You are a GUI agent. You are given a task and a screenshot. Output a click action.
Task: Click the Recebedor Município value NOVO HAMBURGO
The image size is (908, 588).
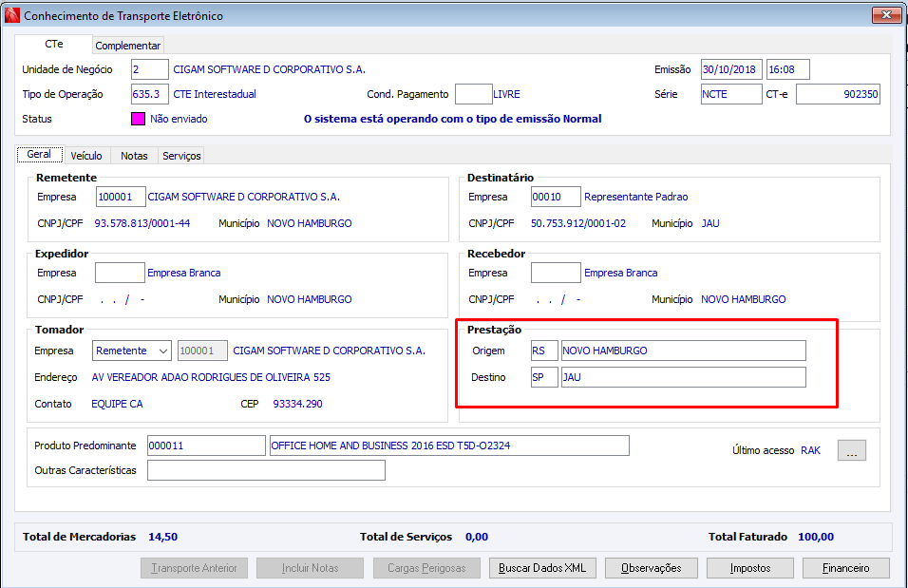pos(743,299)
